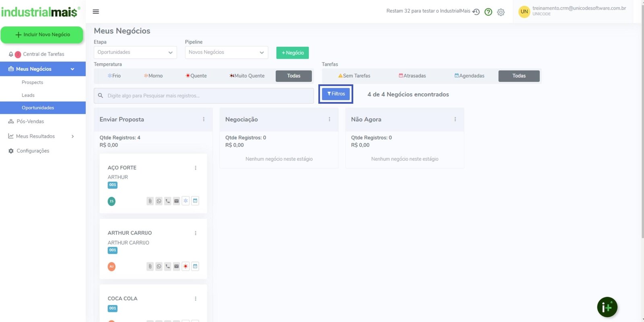644x322 pixels.
Task: Toggle the hamburger menu in the header
Action: pos(96,12)
